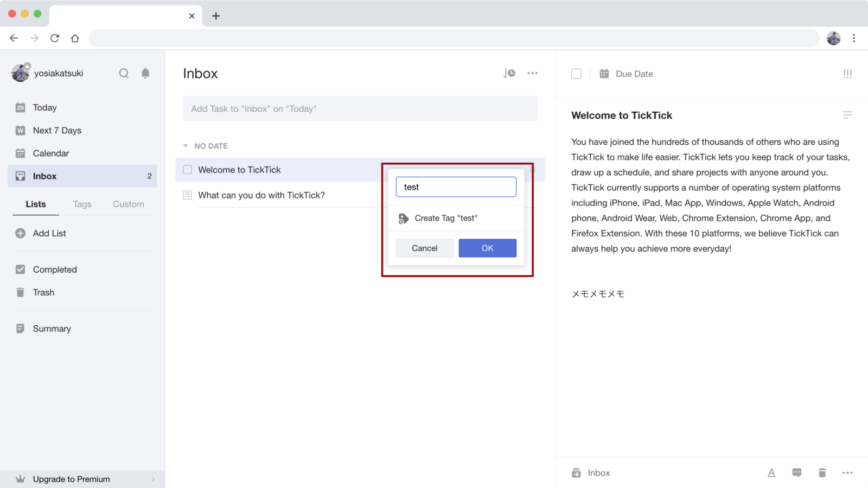Open the search icon in sidebar
The height and width of the screenshot is (488, 868).
tap(124, 73)
